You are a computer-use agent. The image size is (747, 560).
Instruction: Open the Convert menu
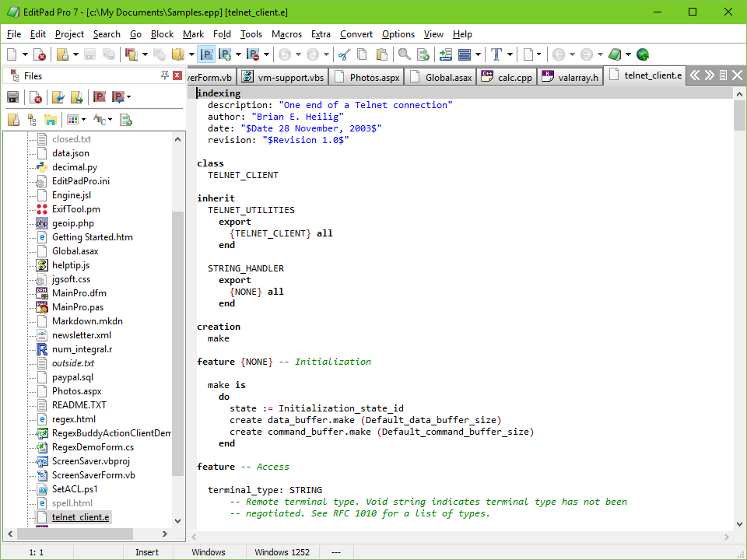point(356,34)
